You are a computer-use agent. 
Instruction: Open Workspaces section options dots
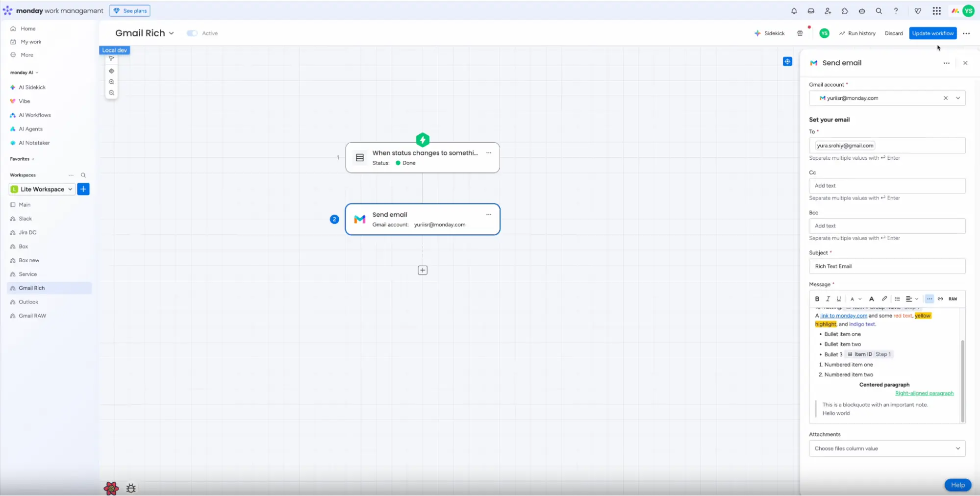[x=71, y=175]
